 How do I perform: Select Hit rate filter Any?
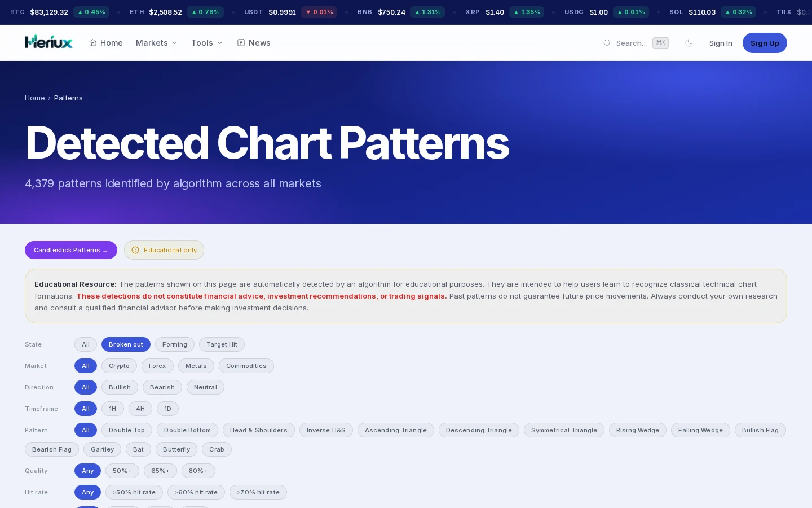click(87, 492)
